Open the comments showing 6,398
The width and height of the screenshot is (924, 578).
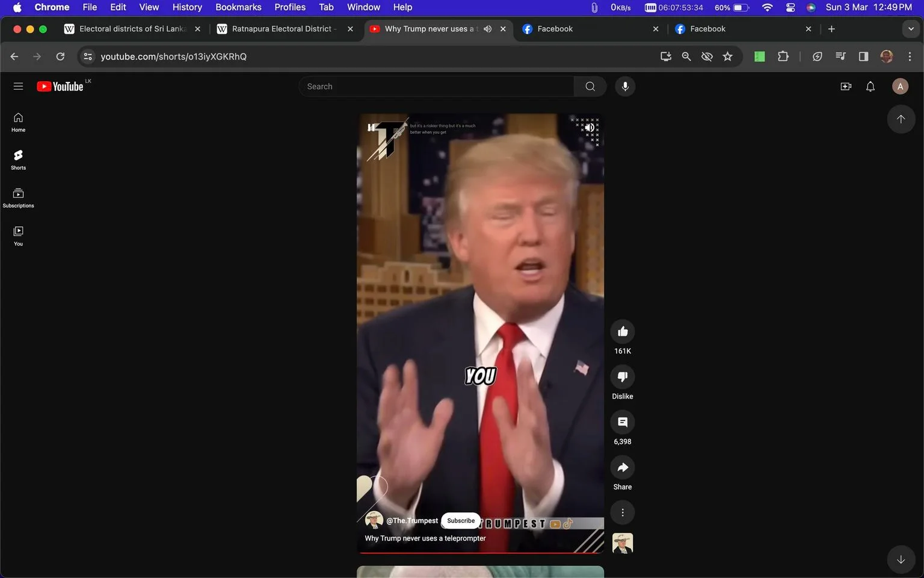click(623, 422)
